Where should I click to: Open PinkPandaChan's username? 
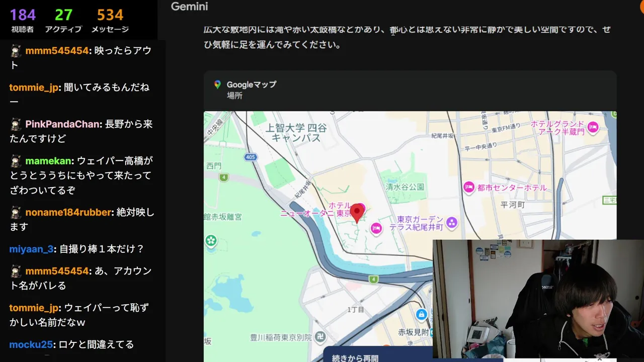click(x=62, y=124)
